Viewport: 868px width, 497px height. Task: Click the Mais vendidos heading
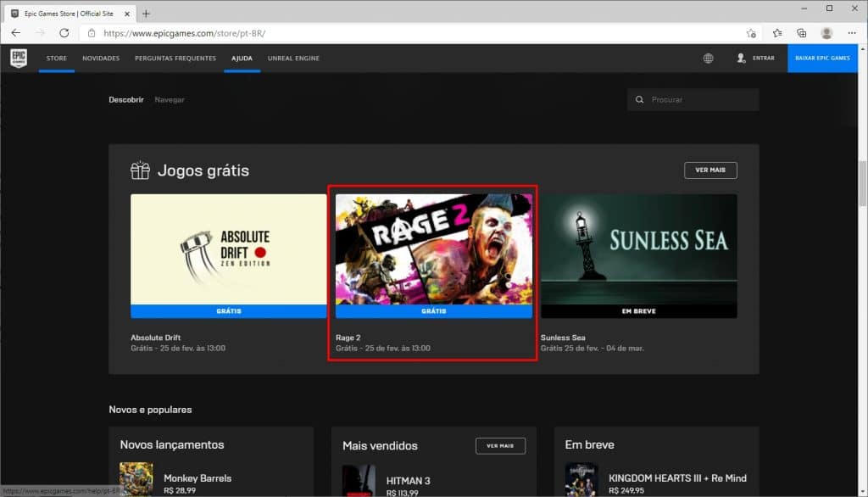[x=381, y=445]
